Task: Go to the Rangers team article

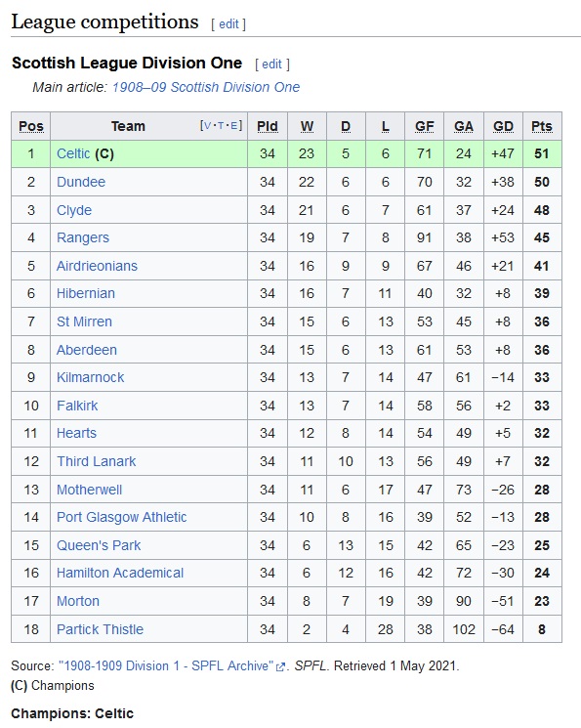Action: pos(83,237)
